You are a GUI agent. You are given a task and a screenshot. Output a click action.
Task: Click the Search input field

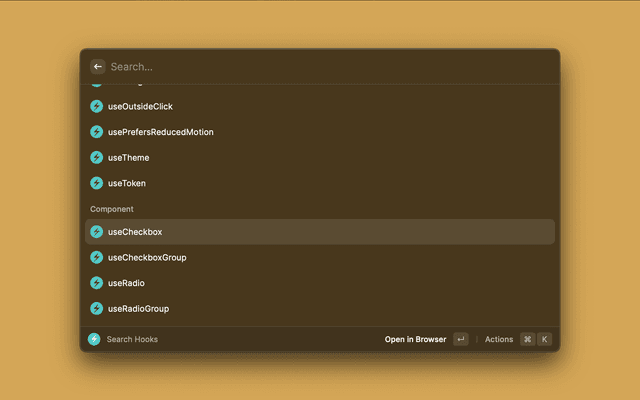[x=320, y=67]
